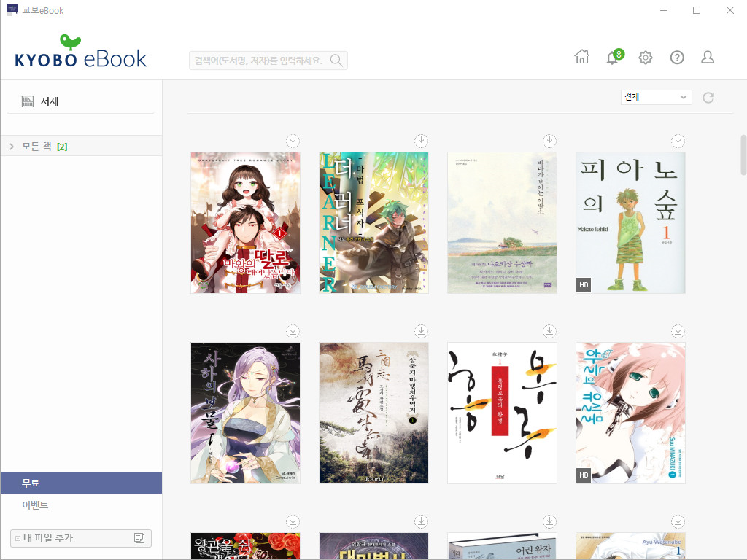Open the user account profile icon
747x560 pixels.
pyautogui.click(x=708, y=57)
